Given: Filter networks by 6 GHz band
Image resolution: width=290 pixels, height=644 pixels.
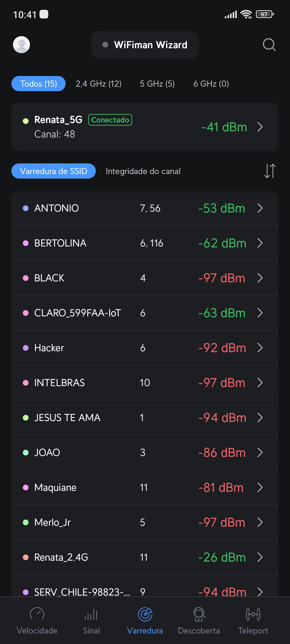Looking at the screenshot, I should [211, 84].
